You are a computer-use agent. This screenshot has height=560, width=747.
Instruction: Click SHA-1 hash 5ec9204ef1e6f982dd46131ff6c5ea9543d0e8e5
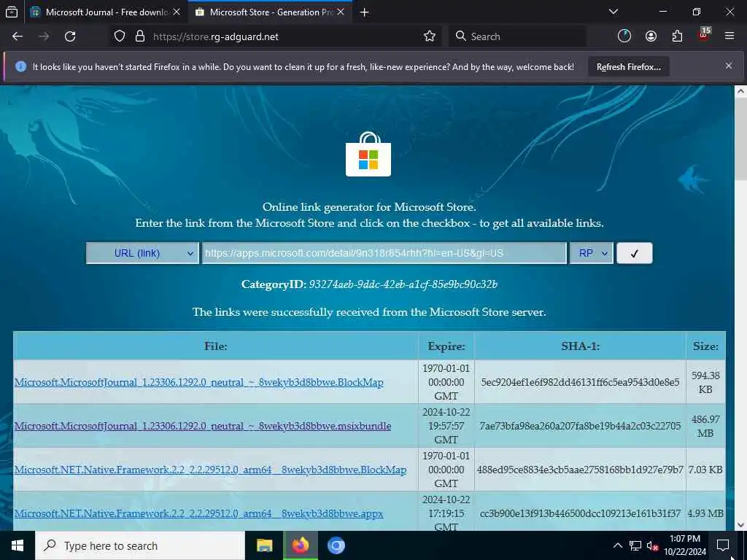tap(580, 382)
